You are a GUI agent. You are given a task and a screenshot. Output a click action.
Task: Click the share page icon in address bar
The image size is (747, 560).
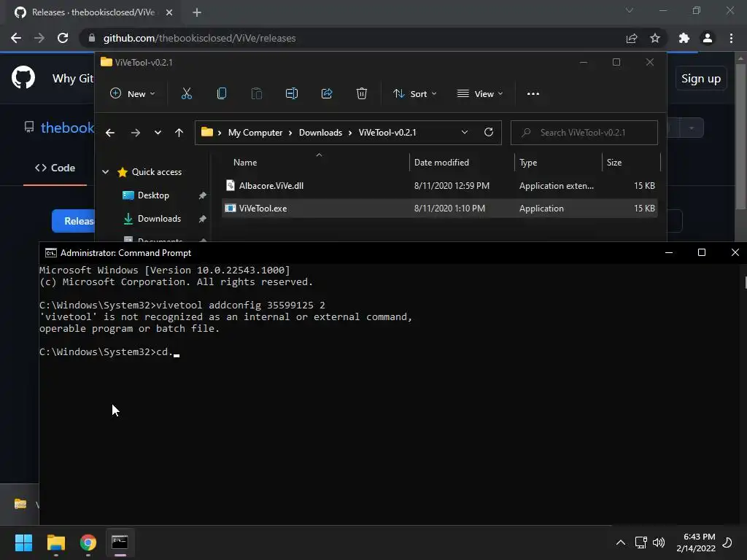[x=632, y=38]
